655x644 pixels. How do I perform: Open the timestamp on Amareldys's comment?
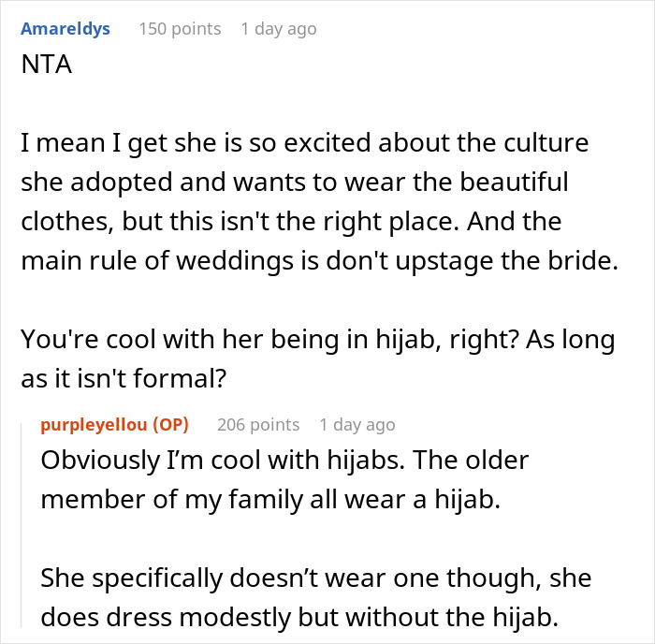pos(278,29)
